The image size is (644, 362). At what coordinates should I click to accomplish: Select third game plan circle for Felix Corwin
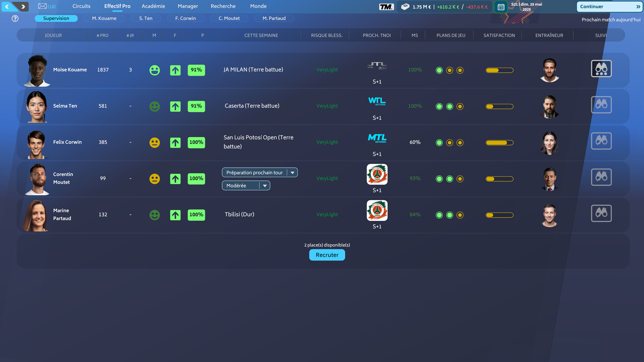[460, 143]
